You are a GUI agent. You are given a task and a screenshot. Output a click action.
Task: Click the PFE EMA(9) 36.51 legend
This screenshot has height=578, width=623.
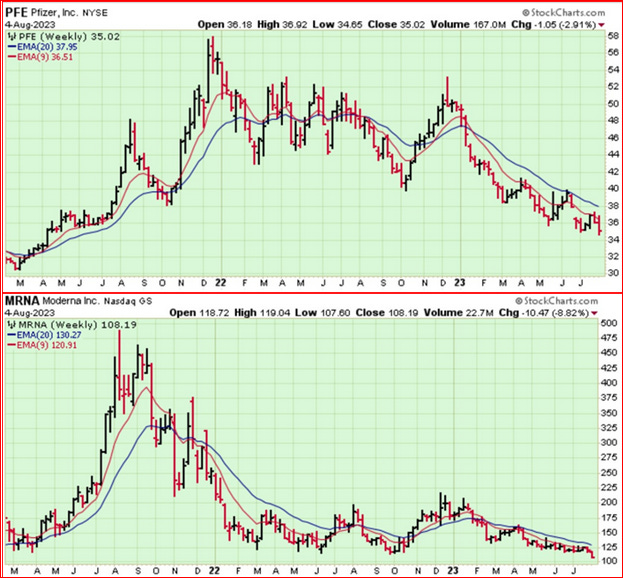tap(41, 57)
